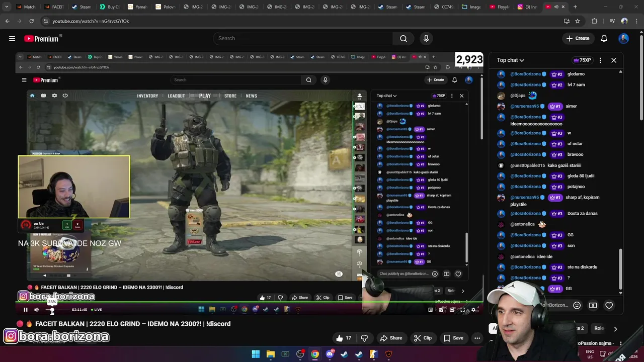Open chat more options three-dot menu
Viewport: 644px width, 362px height.
tap(600, 60)
